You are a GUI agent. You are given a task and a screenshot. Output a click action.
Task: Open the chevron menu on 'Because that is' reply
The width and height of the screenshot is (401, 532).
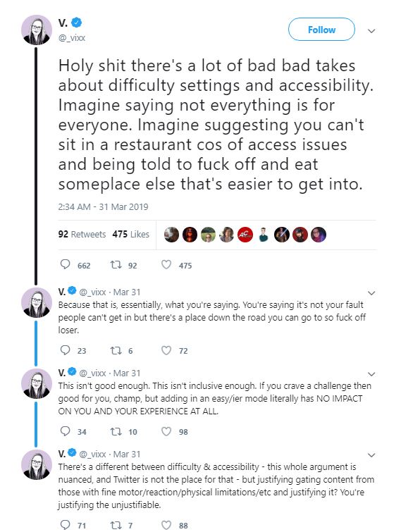coord(371,293)
